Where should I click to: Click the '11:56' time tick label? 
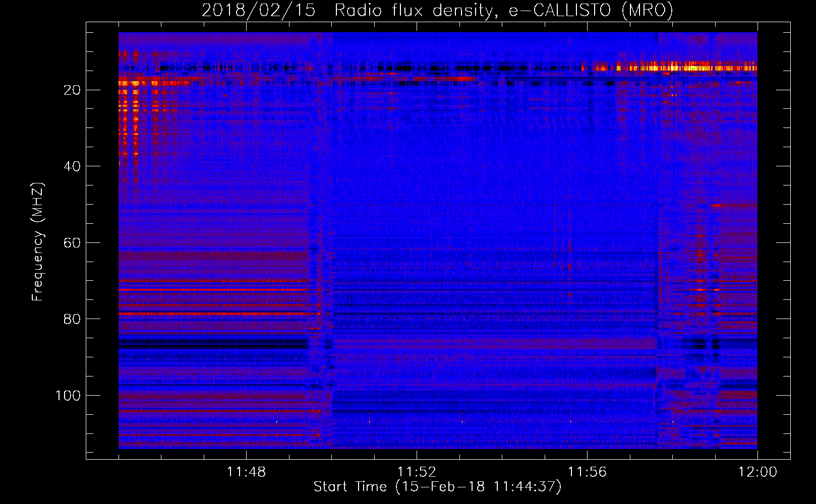(x=587, y=472)
